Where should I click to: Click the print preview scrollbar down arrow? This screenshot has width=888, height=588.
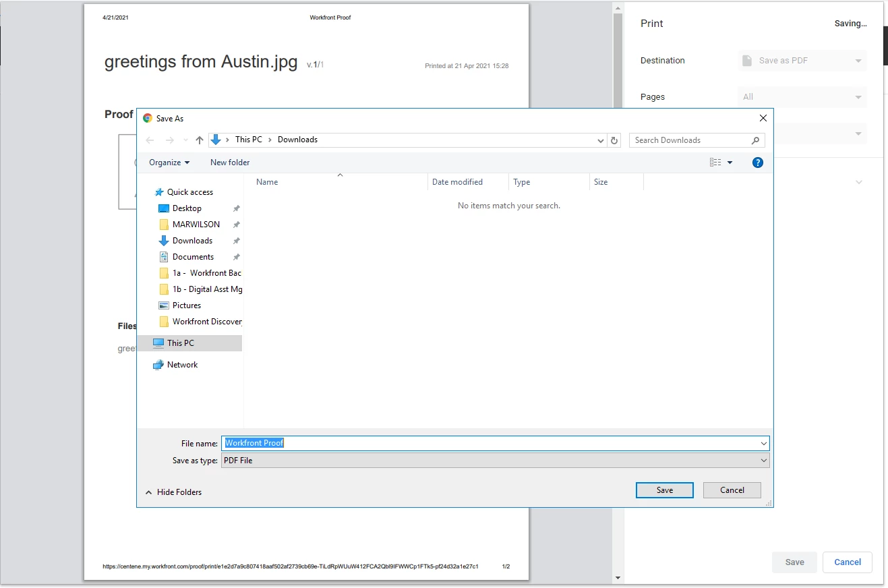(x=618, y=578)
